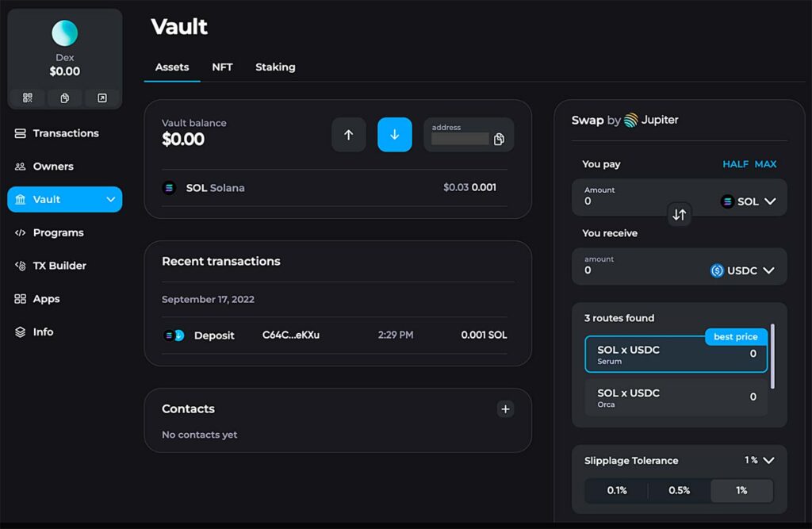Screen dimensions: 812x529
Task: Open the external link icon in Dex card
Action: pos(101,98)
